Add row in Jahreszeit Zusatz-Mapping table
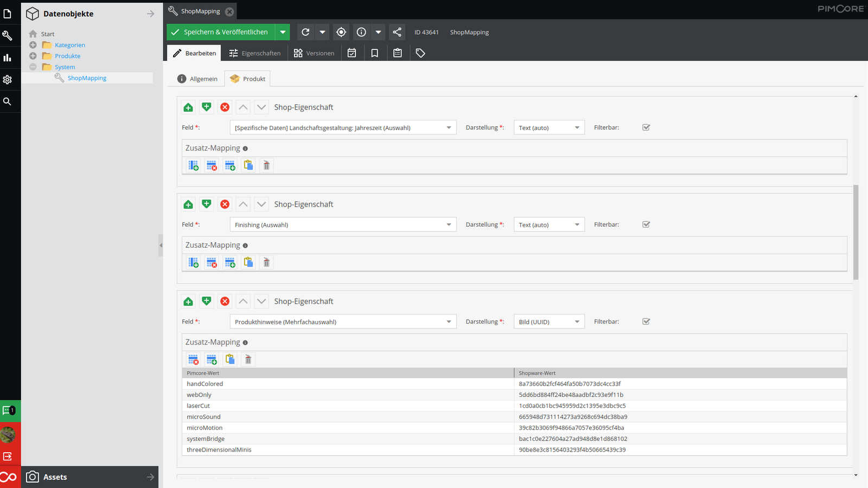Image resolution: width=868 pixels, height=488 pixels. (x=230, y=165)
